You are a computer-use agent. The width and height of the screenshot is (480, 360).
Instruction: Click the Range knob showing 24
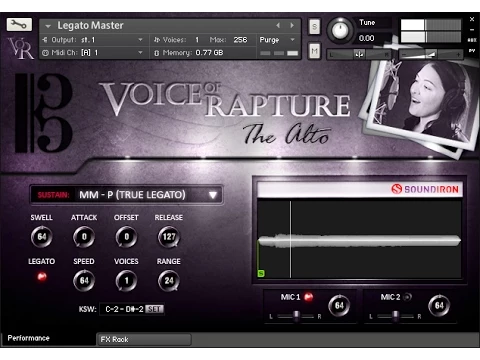(169, 281)
